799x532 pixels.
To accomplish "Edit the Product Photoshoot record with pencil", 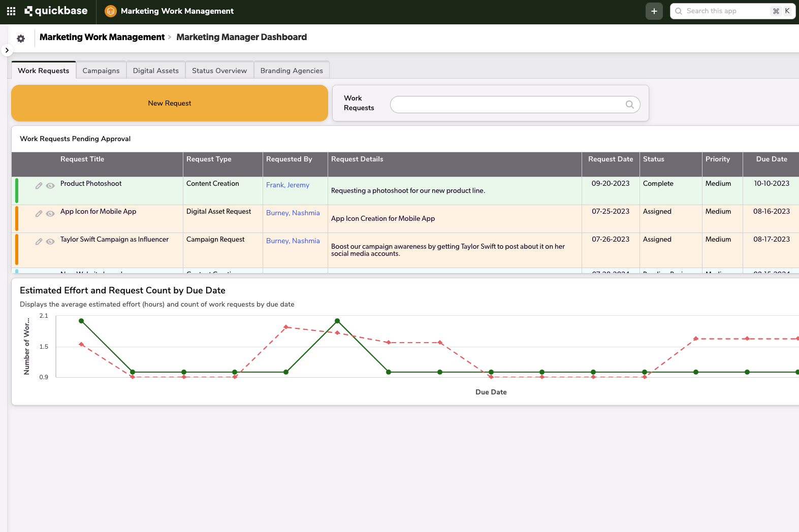I will pyautogui.click(x=39, y=186).
